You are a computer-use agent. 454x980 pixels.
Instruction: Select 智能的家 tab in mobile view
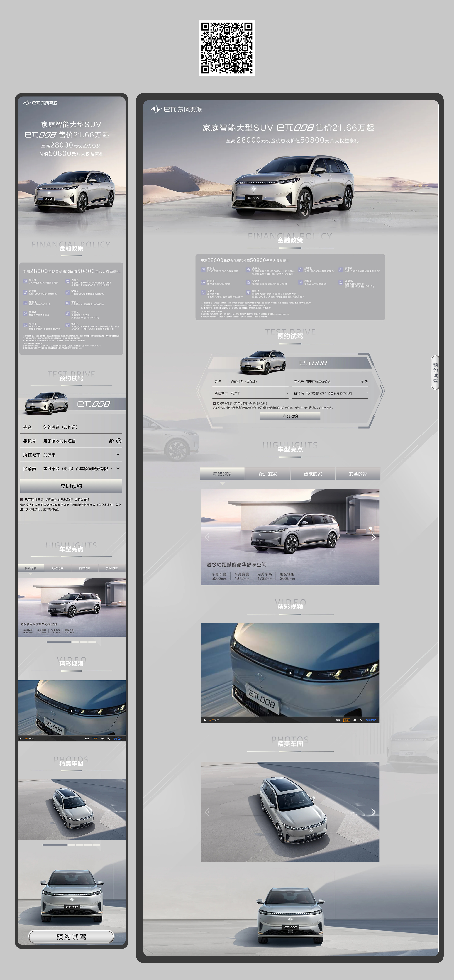pyautogui.click(x=85, y=568)
